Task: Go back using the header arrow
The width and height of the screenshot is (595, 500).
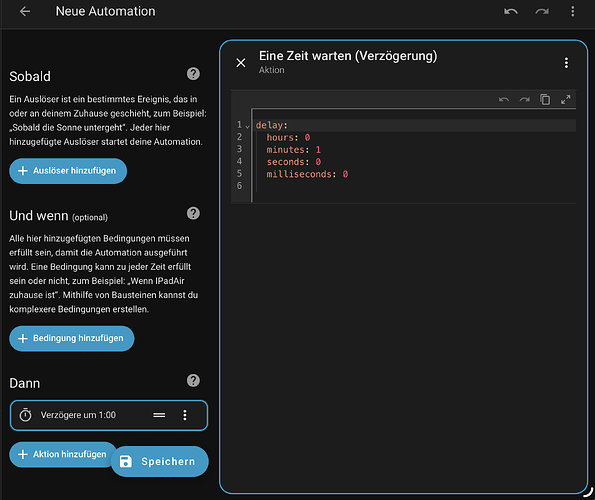Action: [25, 11]
